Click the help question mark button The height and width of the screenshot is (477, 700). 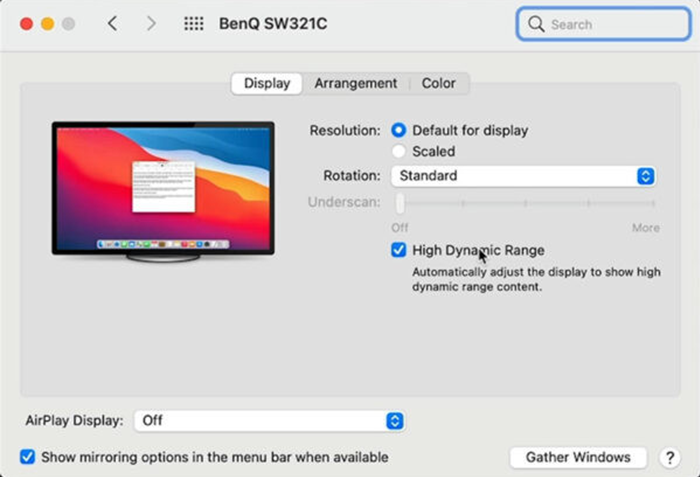tap(669, 457)
